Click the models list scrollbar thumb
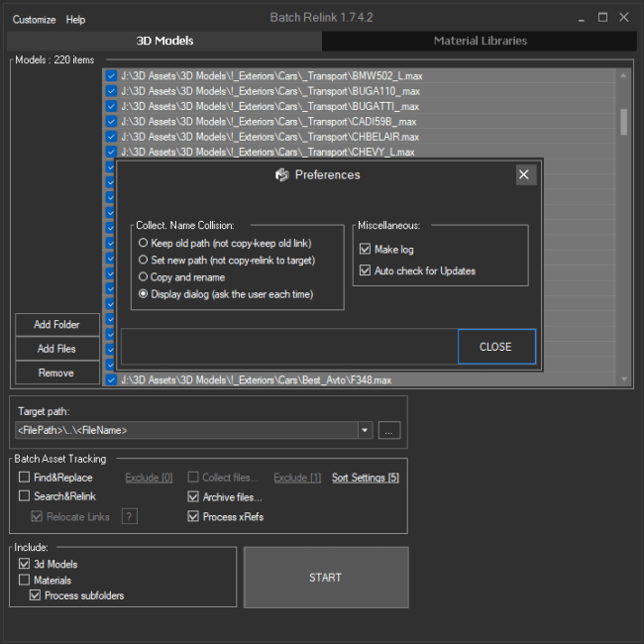The width and height of the screenshot is (644, 644). 623,122
